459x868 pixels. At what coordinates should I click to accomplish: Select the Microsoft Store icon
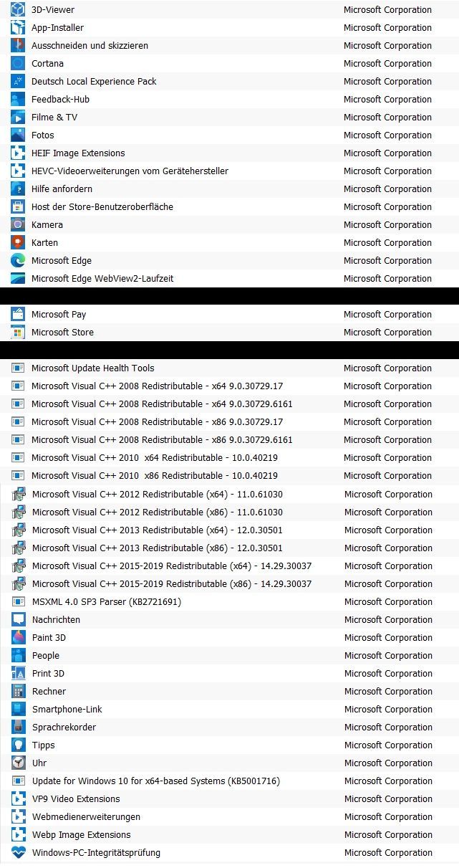[x=18, y=332]
